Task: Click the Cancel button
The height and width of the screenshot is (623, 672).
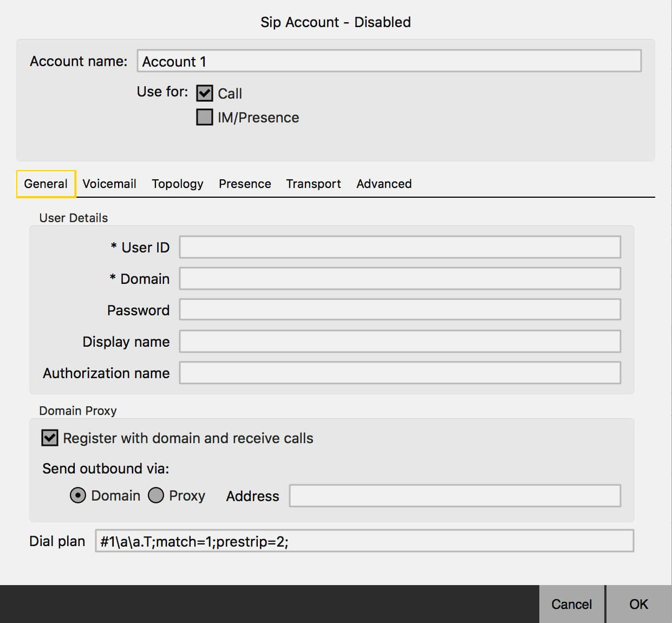Action: point(571,603)
